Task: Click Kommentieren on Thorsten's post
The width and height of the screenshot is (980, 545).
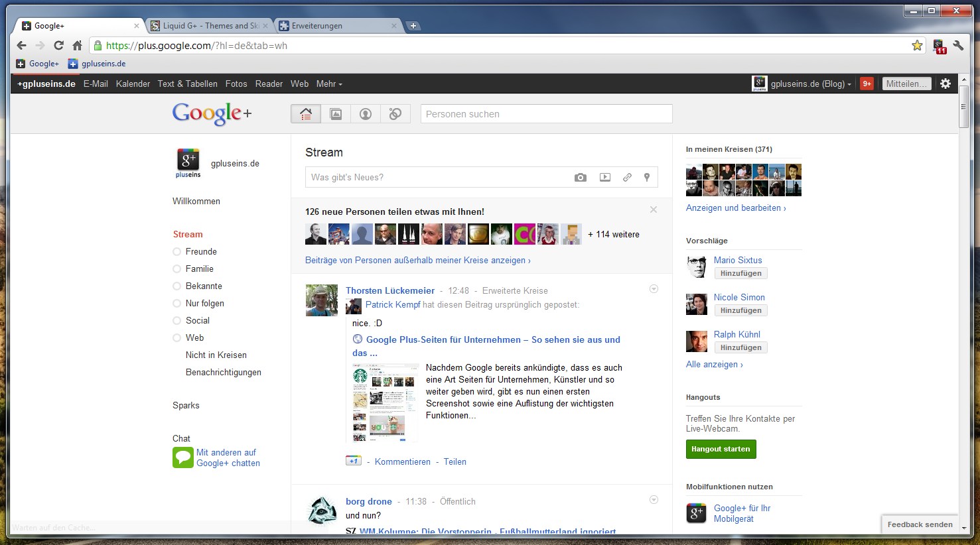Action: [x=402, y=461]
